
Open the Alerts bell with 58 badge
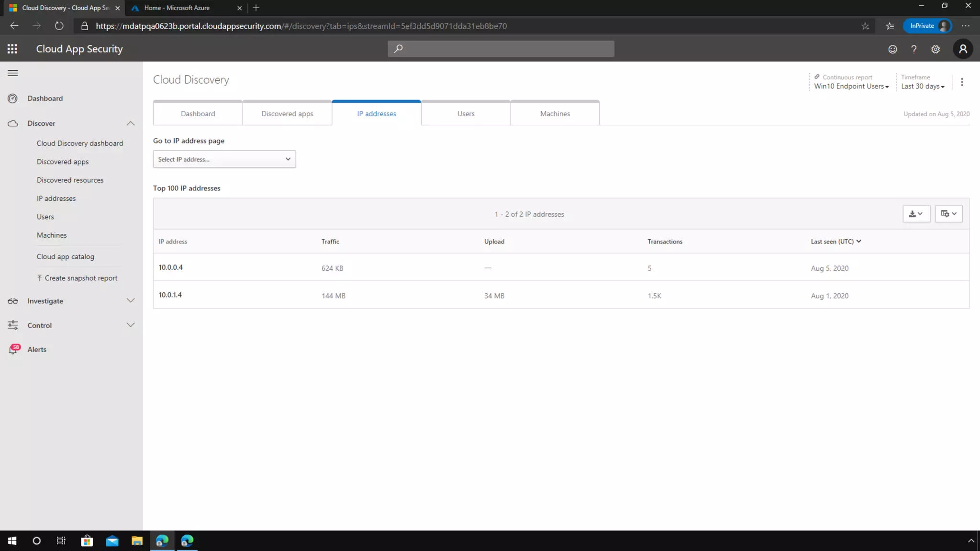tap(14, 350)
